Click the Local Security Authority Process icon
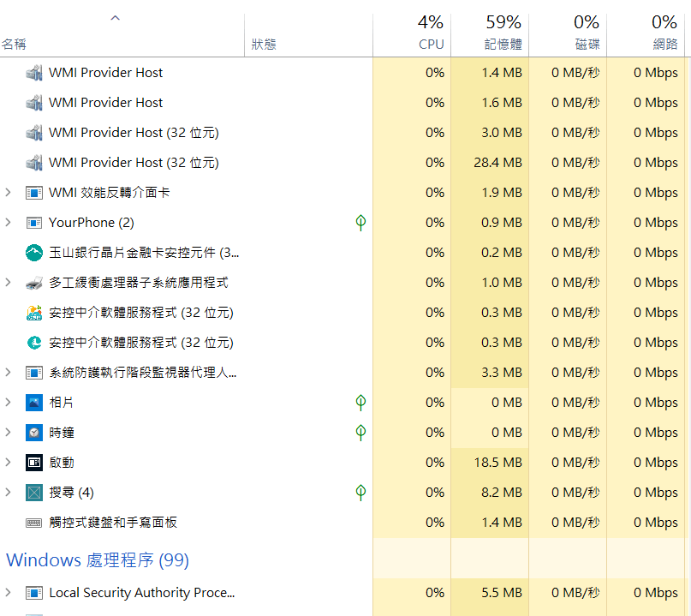 click(x=34, y=593)
